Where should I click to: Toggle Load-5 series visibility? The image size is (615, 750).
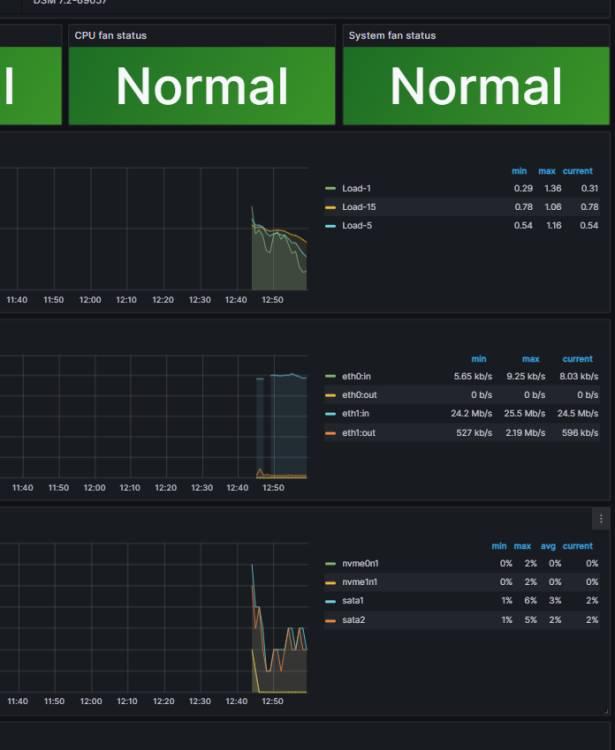[357, 226]
